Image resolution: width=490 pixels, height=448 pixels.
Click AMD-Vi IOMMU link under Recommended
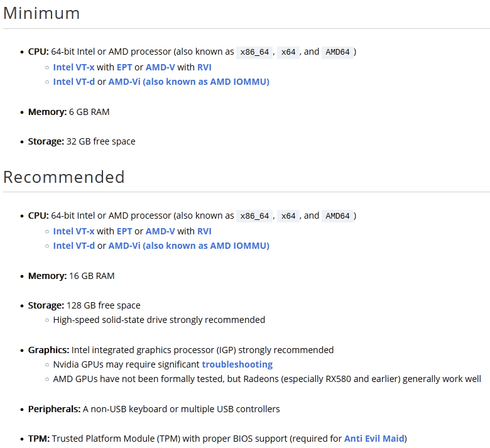(188, 246)
